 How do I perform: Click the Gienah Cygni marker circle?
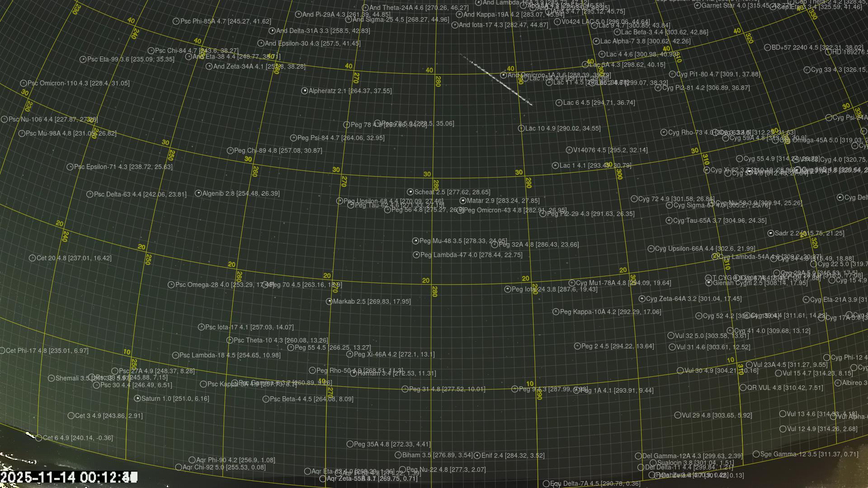click(709, 283)
